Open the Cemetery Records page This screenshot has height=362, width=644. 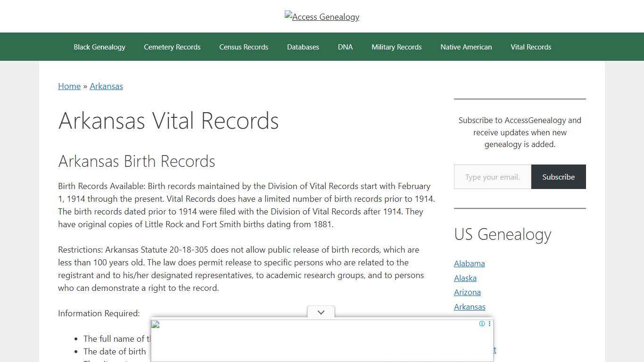172,47
